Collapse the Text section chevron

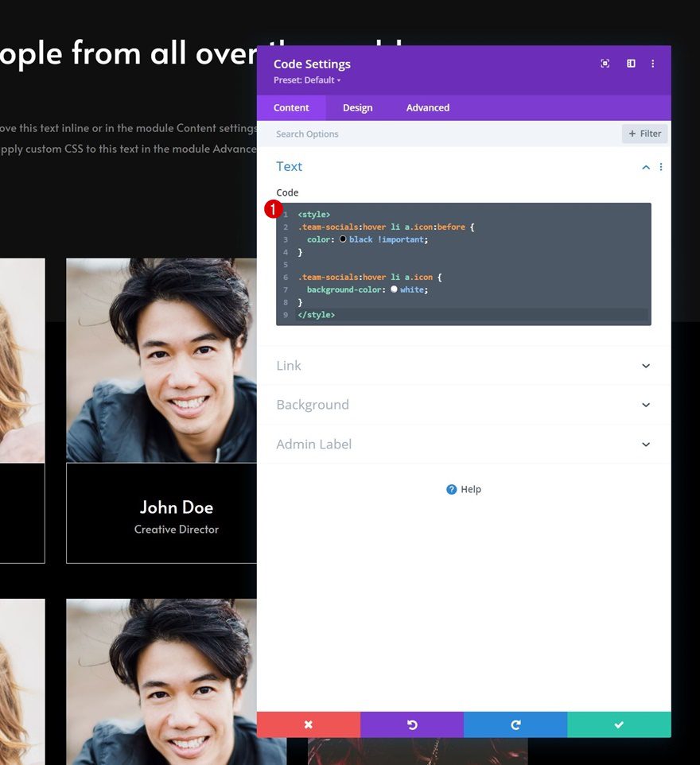click(x=646, y=167)
